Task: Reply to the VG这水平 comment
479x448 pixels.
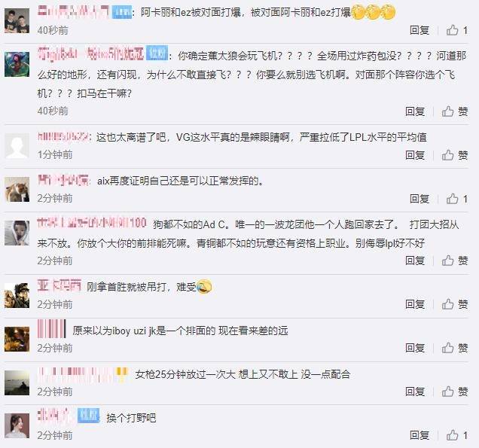Action: tap(415, 155)
